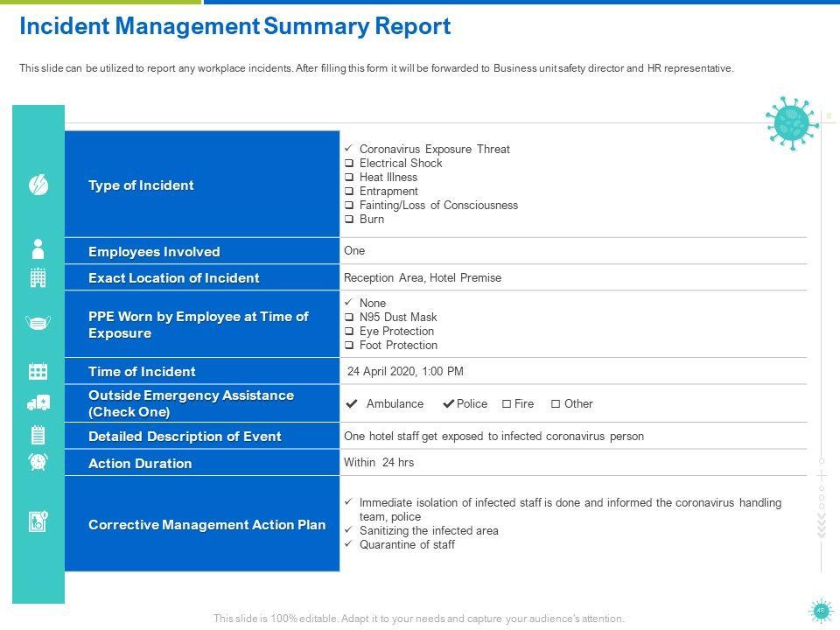The width and height of the screenshot is (840, 630).
Task: Check the Electrical Shock checkbox
Action: 349,164
